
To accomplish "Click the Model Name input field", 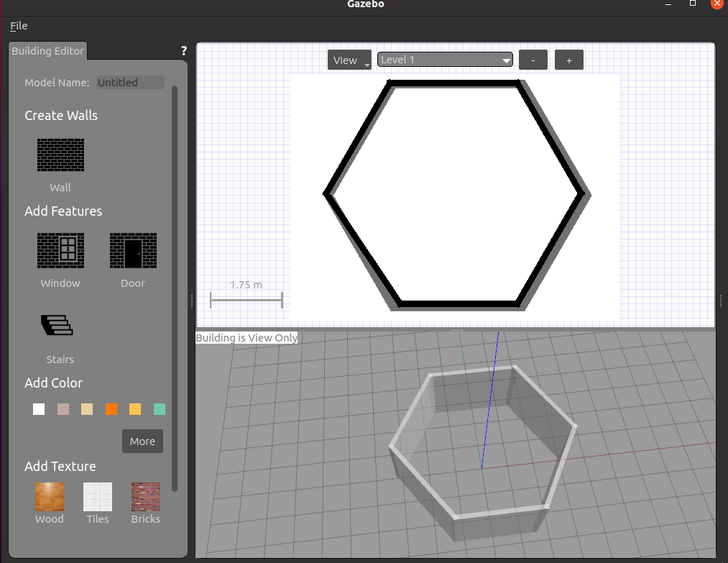I will 130,83.
